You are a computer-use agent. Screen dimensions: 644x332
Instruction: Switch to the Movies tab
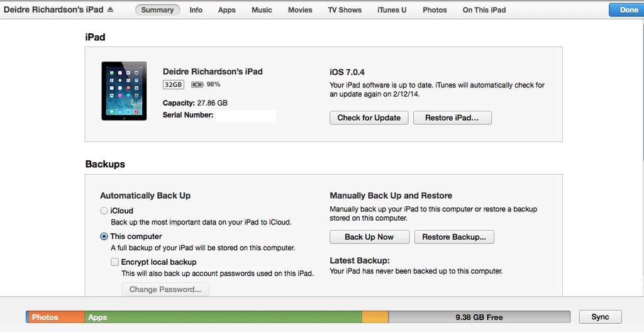tap(300, 10)
